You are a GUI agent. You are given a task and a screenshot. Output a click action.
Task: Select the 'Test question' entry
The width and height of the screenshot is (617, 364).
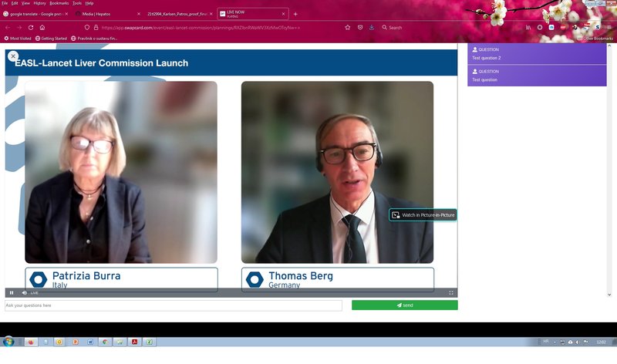pos(537,76)
